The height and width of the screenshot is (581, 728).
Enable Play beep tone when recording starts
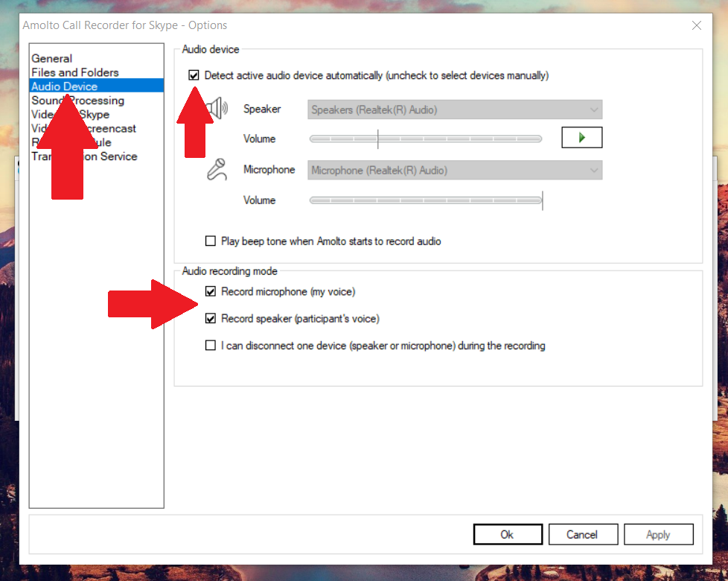click(211, 241)
